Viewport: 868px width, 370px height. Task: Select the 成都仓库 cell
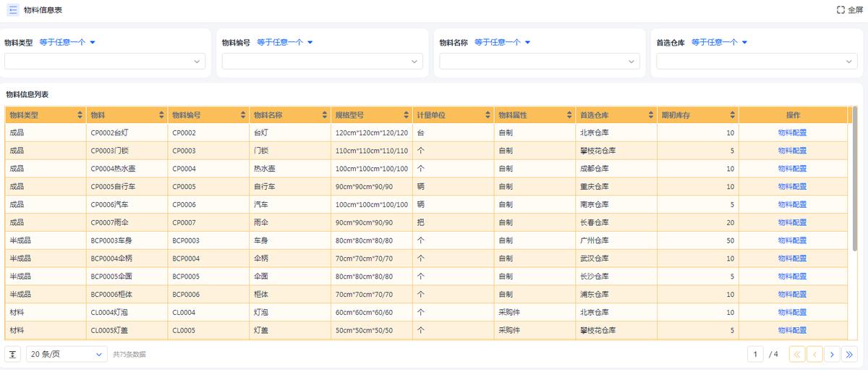(616, 169)
